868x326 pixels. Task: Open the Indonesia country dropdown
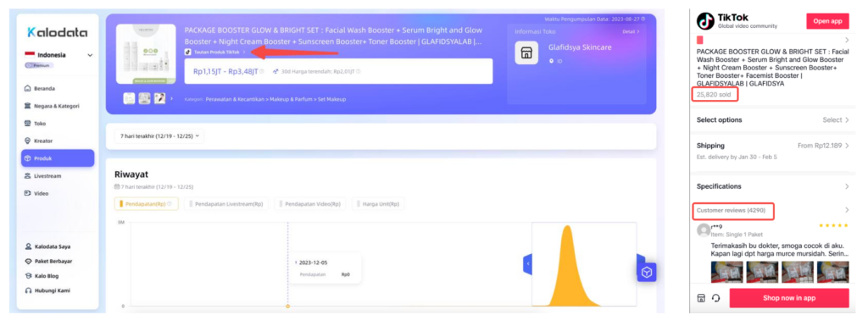59,55
